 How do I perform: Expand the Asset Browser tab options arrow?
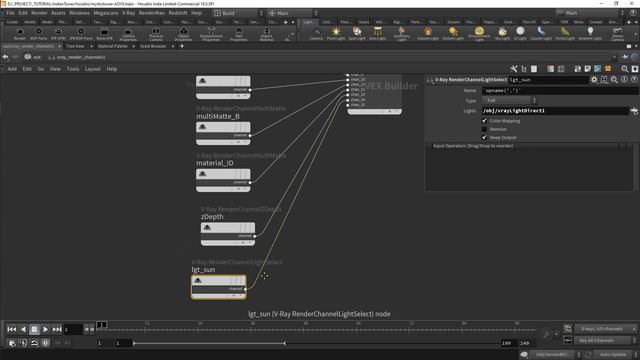[173, 47]
